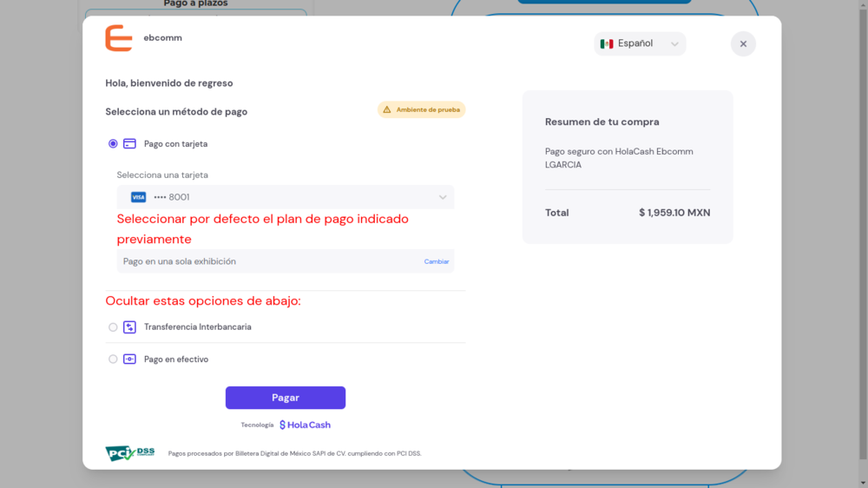
Task: Open the Español language dropdown
Action: [x=640, y=43]
